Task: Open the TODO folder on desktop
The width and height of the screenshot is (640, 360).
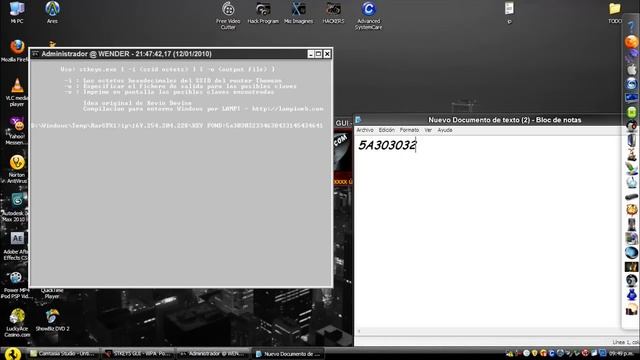Action: [615, 12]
